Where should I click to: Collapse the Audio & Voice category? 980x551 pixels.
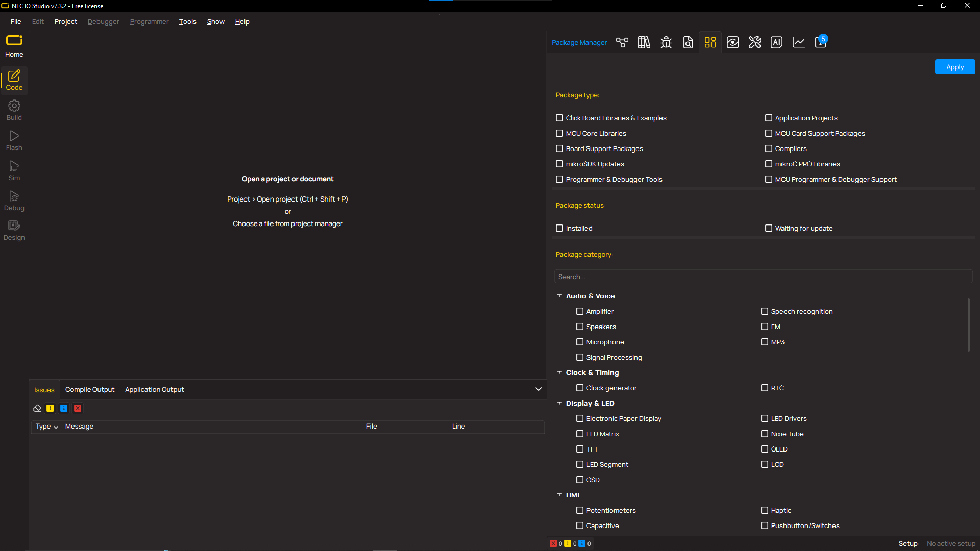(559, 296)
